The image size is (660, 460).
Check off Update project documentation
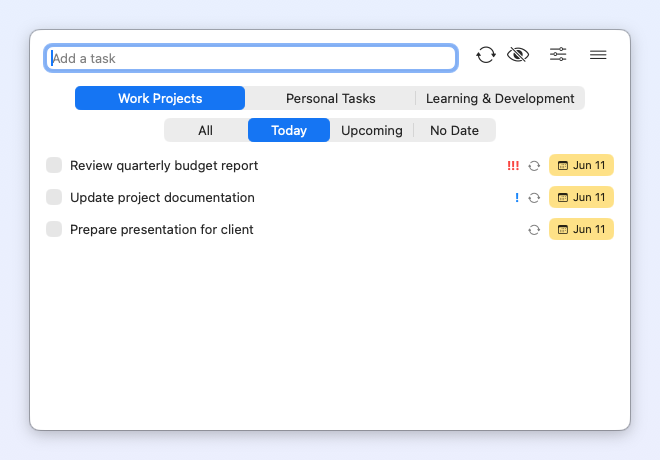[54, 197]
